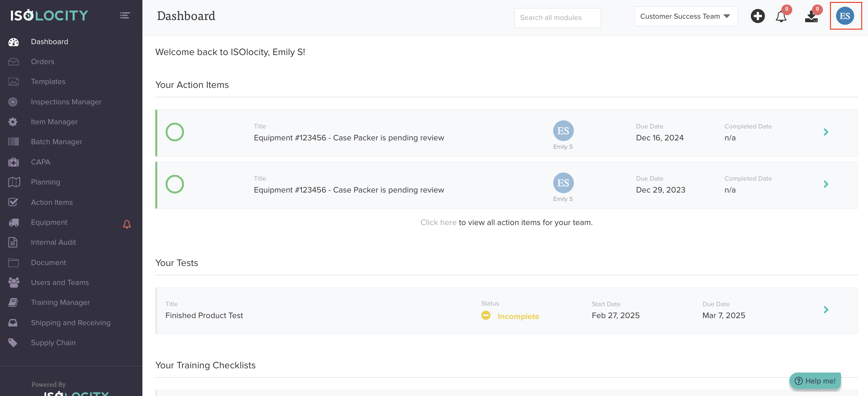Image resolution: width=868 pixels, height=396 pixels.
Task: Open the downloads tray icon
Action: point(811,16)
